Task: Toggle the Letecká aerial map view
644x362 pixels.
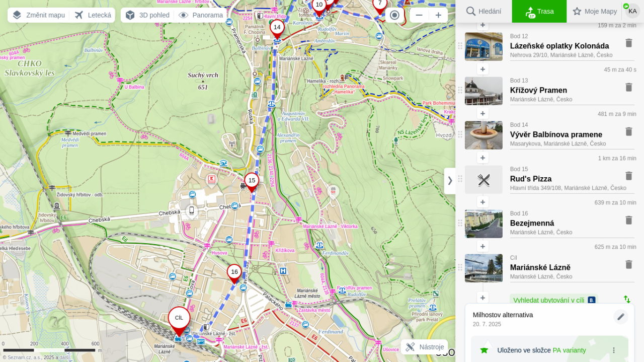Action: (93, 15)
